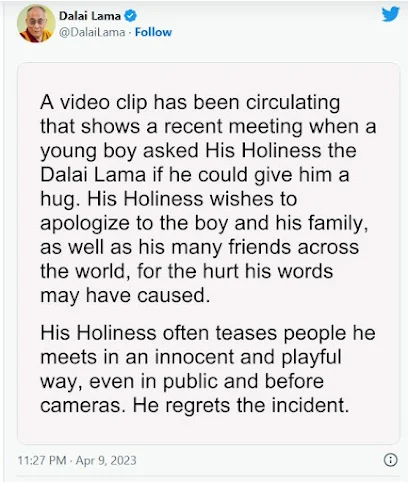Image resolution: width=408 pixels, height=482 pixels.
Task: Click the Dalai Lama display name
Action: (90, 16)
